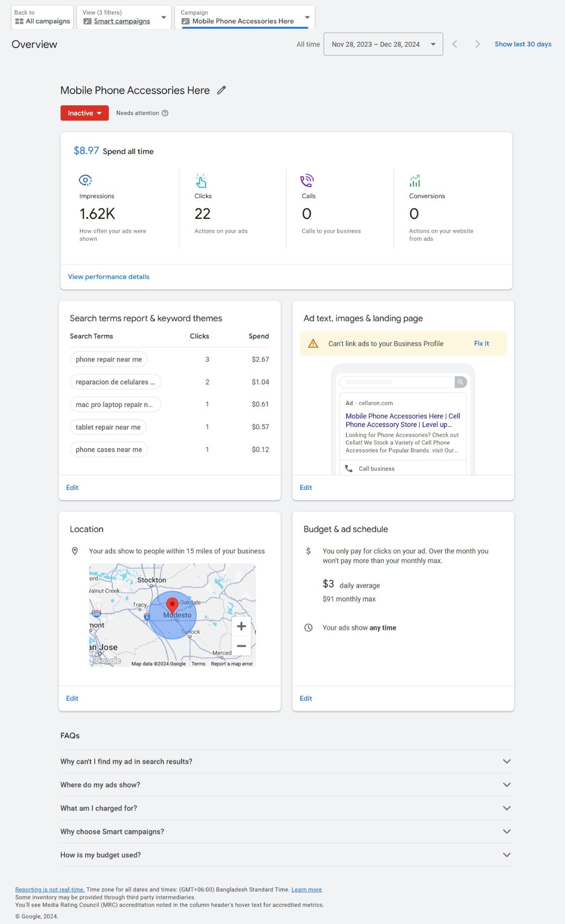This screenshot has width=565, height=924.
Task: Select 'phone repair near me' search term chip
Action: click(x=109, y=359)
